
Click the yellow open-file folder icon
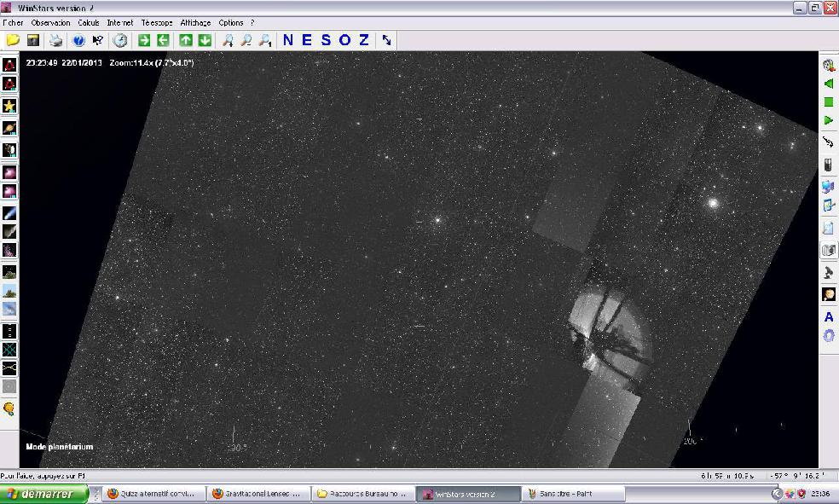(14, 40)
